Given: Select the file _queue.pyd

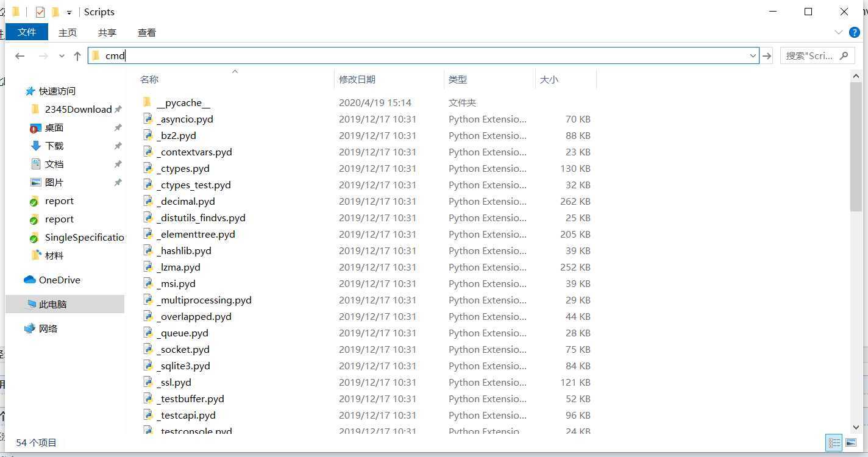Looking at the screenshot, I should 182,333.
